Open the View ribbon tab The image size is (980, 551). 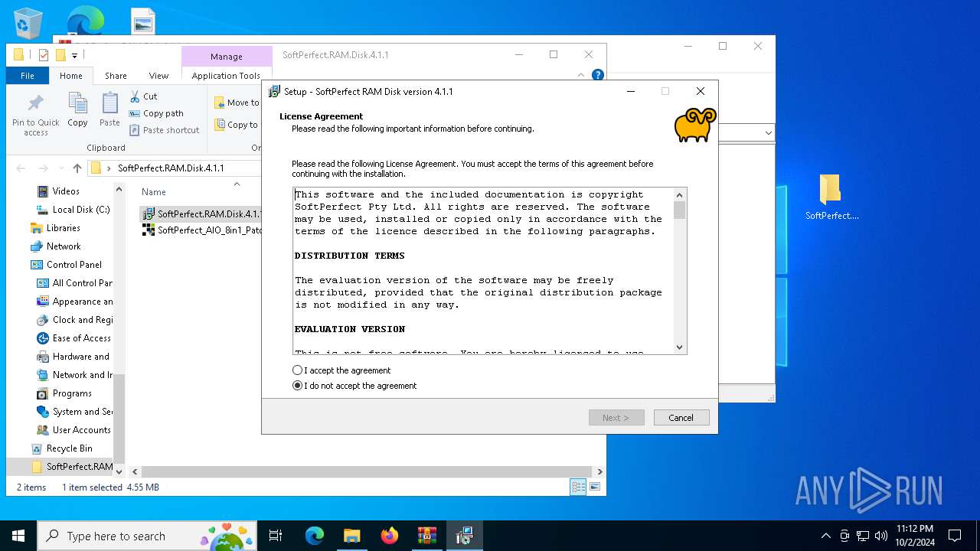coord(158,76)
